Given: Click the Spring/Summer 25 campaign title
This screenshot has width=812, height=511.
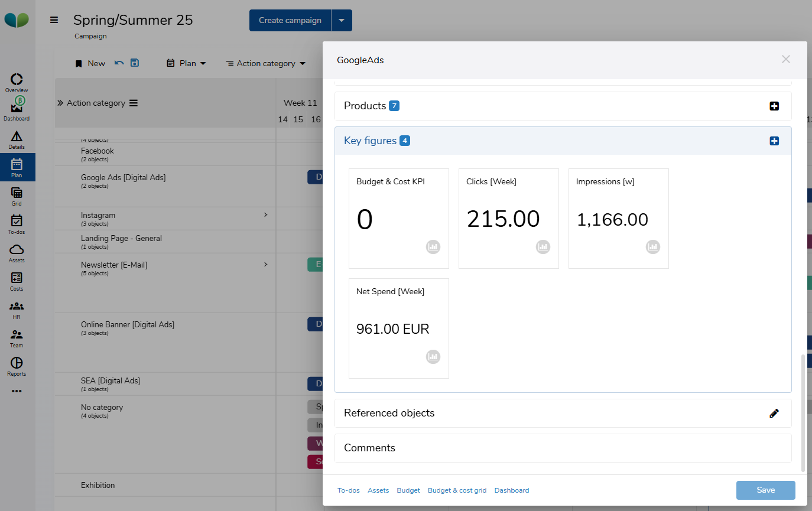Looking at the screenshot, I should pos(133,20).
